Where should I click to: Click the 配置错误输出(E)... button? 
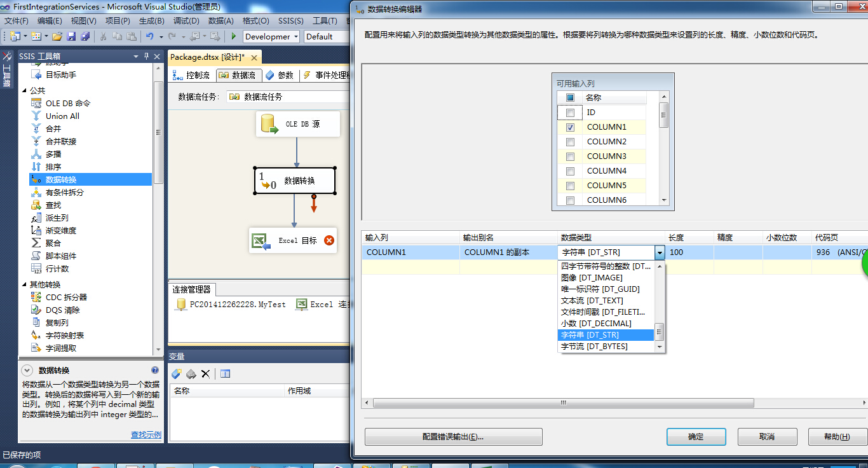453,437
